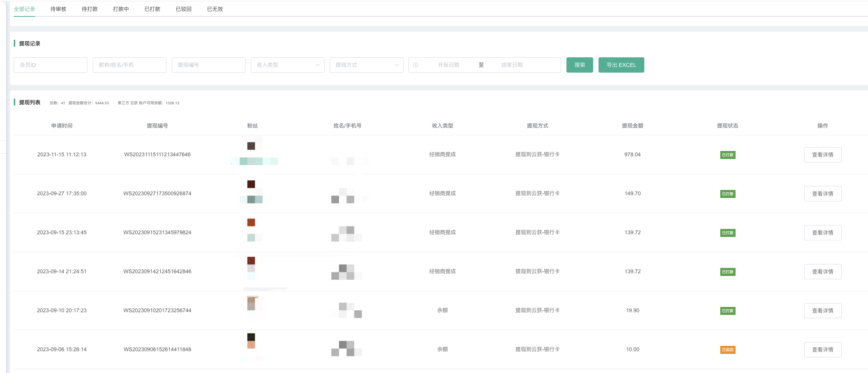Click 导出 EXCEL button
This screenshot has width=868, height=373.
(x=621, y=65)
